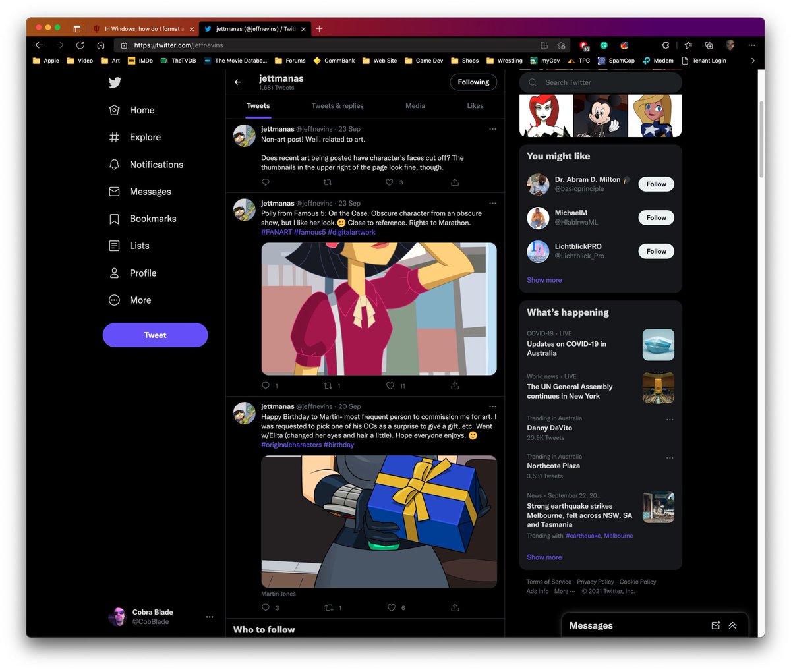Image resolution: width=791 pixels, height=672 pixels.
Task: Open account menu next to Cobra Blade
Action: 210,617
